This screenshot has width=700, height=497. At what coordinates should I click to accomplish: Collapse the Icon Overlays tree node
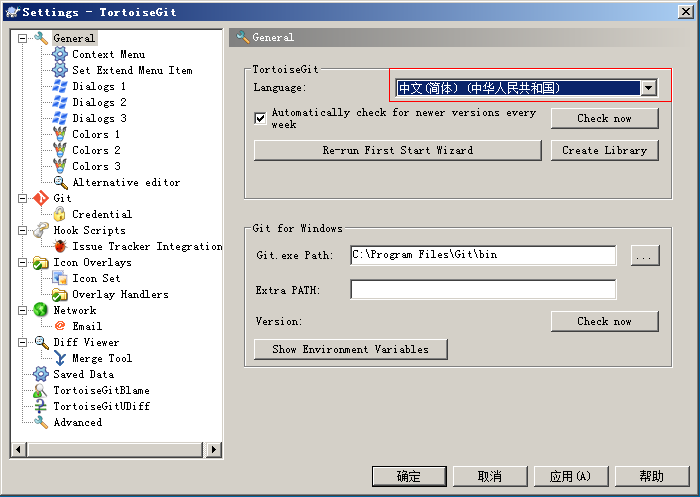(x=22, y=263)
